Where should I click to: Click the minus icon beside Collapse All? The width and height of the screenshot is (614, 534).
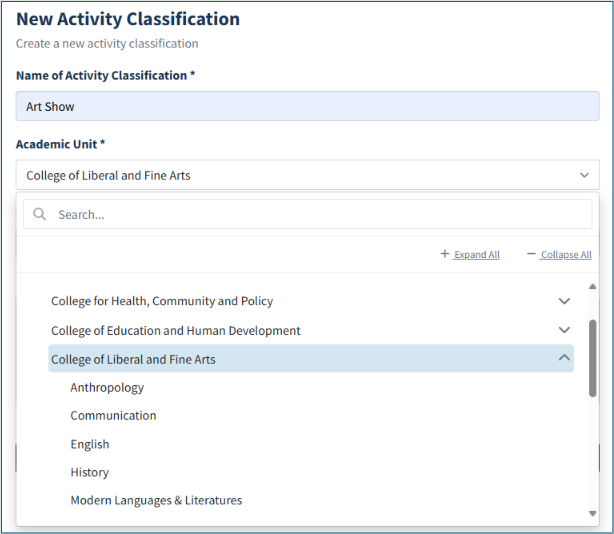point(531,254)
